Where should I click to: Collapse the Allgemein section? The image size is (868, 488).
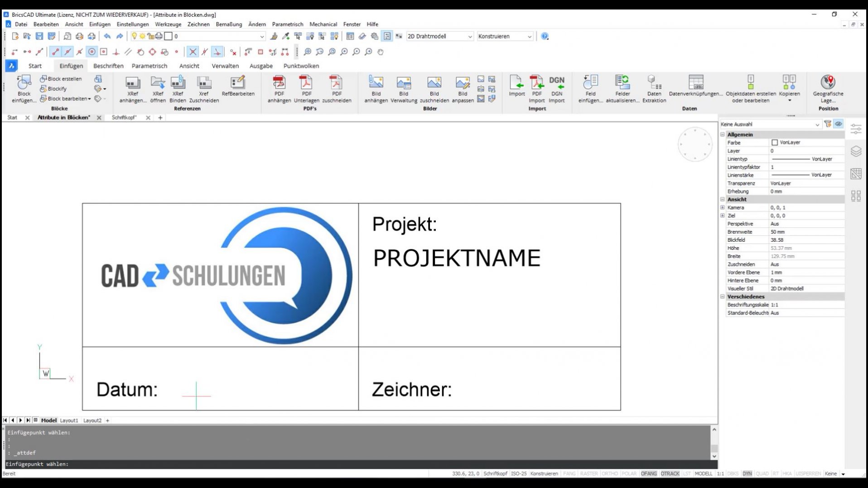click(x=723, y=134)
